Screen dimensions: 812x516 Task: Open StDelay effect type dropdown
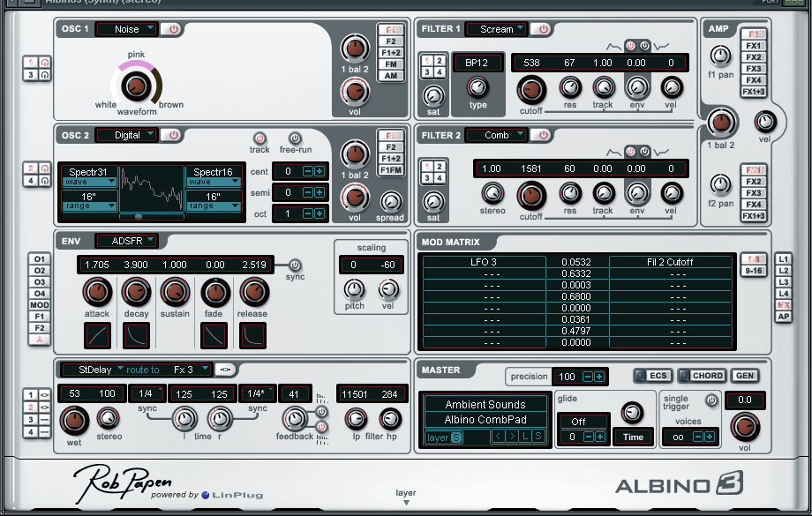click(x=94, y=370)
